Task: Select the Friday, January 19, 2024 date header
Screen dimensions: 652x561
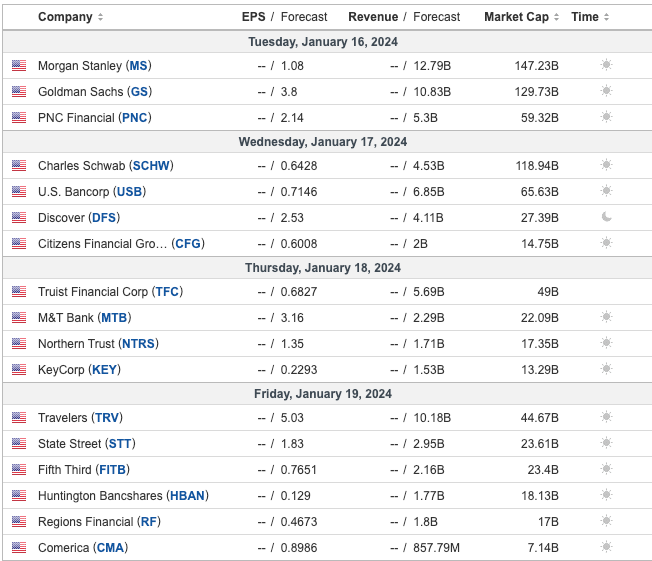Action: click(323, 394)
